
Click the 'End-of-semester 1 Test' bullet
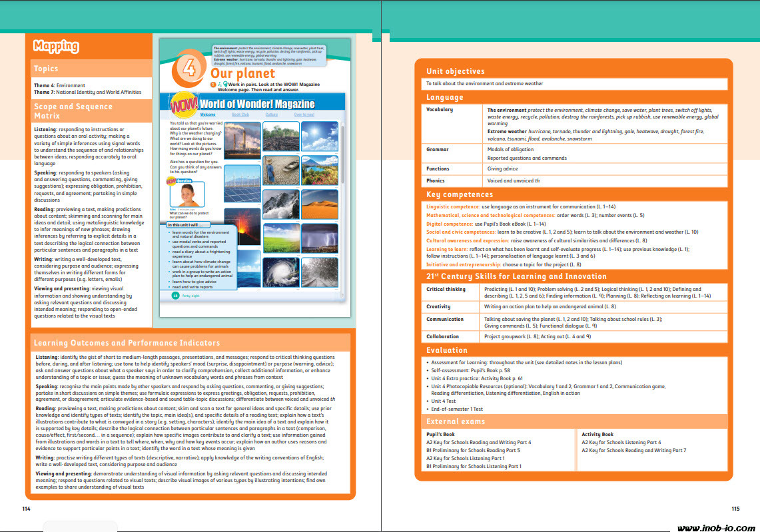click(456, 409)
